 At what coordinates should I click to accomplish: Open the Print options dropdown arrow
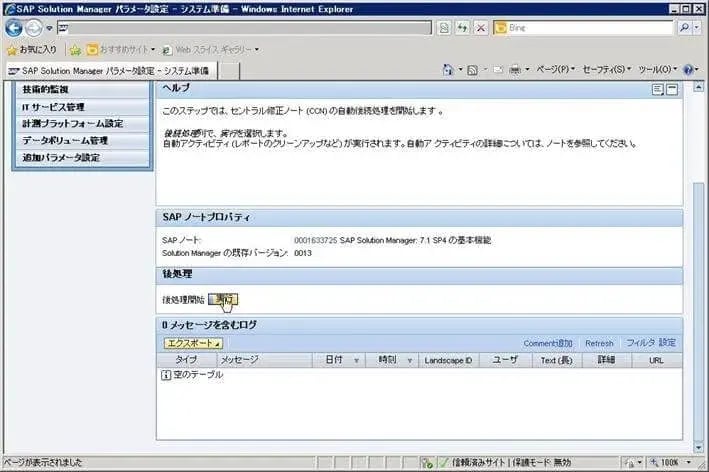527,70
